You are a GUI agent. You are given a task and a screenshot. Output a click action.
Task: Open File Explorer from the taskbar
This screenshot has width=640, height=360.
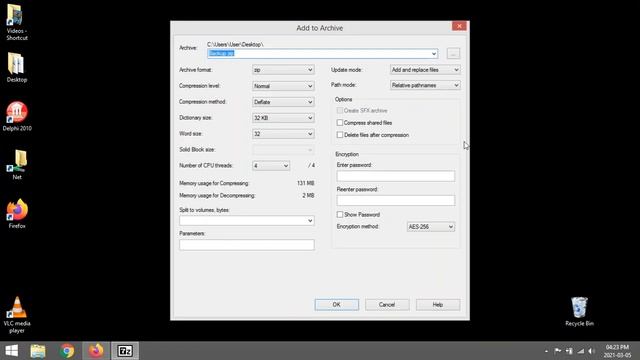click(38, 351)
